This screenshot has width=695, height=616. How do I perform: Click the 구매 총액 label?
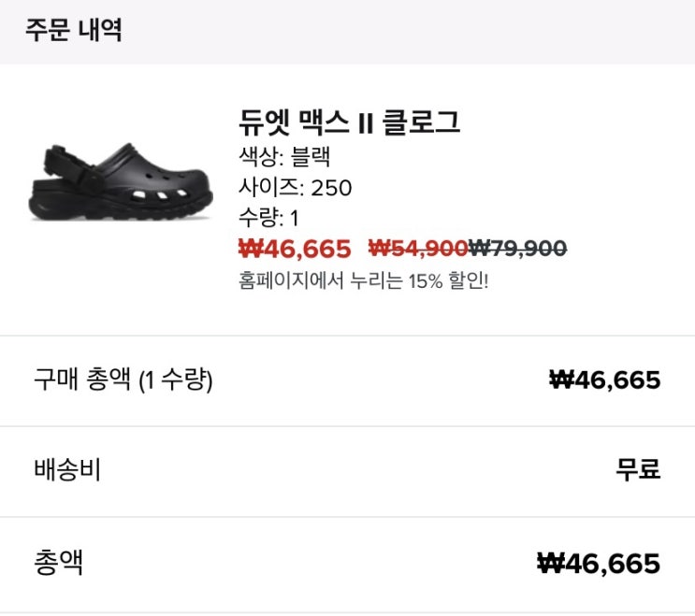pyautogui.click(x=82, y=380)
